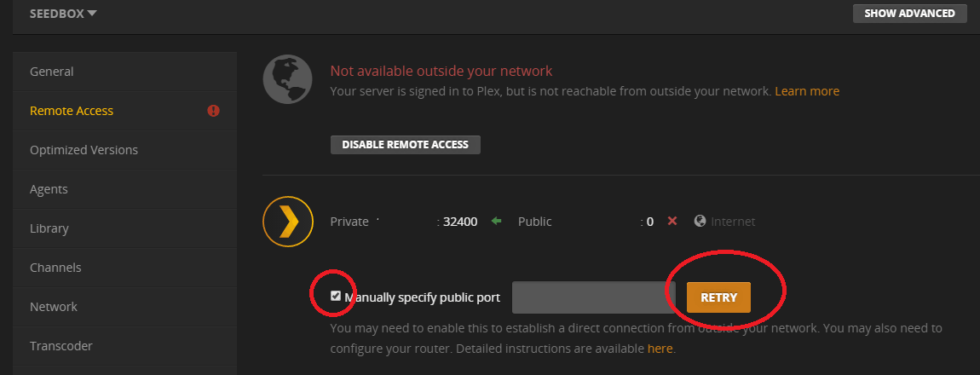Click the red X connection failure icon
980x375 pixels.
672,222
